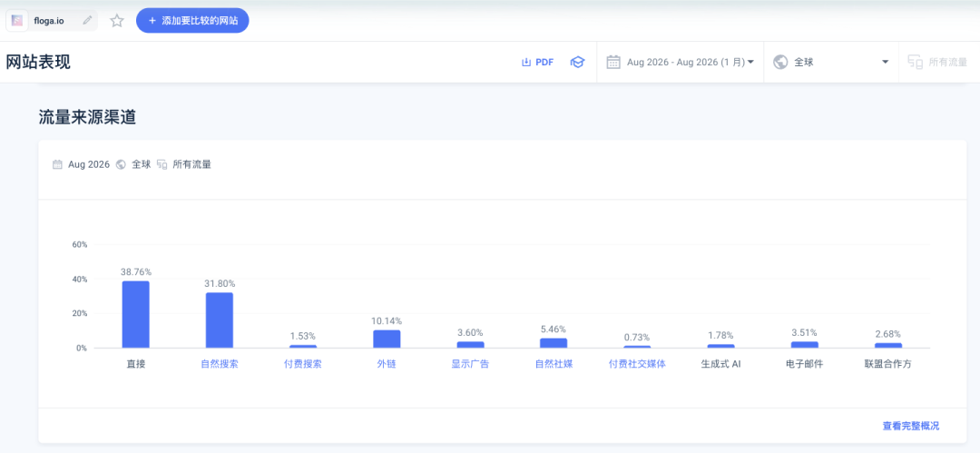This screenshot has width=980, height=453.
Task: Click the 自然社媒 bar in chart
Action: point(554,343)
